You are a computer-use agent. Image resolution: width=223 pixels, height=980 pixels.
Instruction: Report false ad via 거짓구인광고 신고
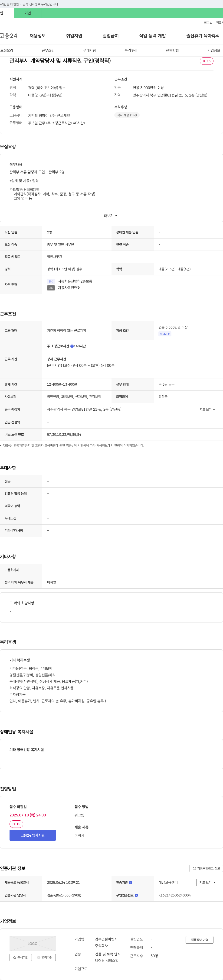(206, 869)
